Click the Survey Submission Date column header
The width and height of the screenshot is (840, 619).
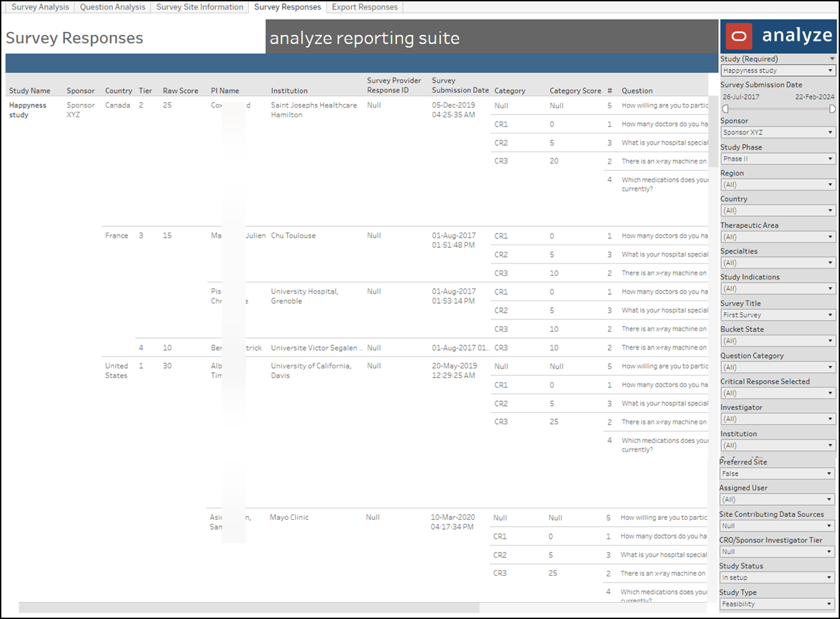point(461,85)
